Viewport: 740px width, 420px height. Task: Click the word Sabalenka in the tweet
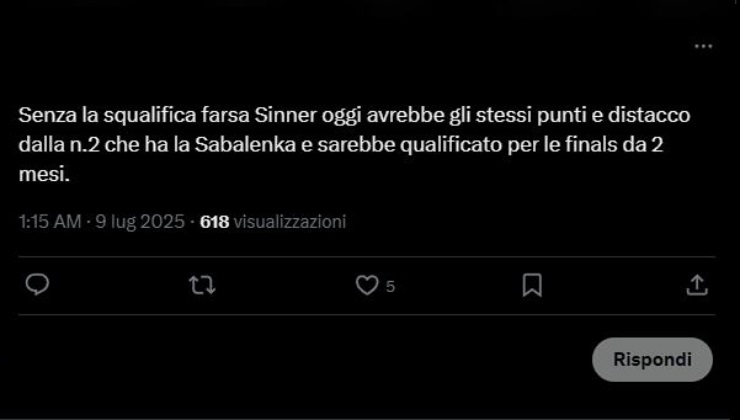click(246, 146)
